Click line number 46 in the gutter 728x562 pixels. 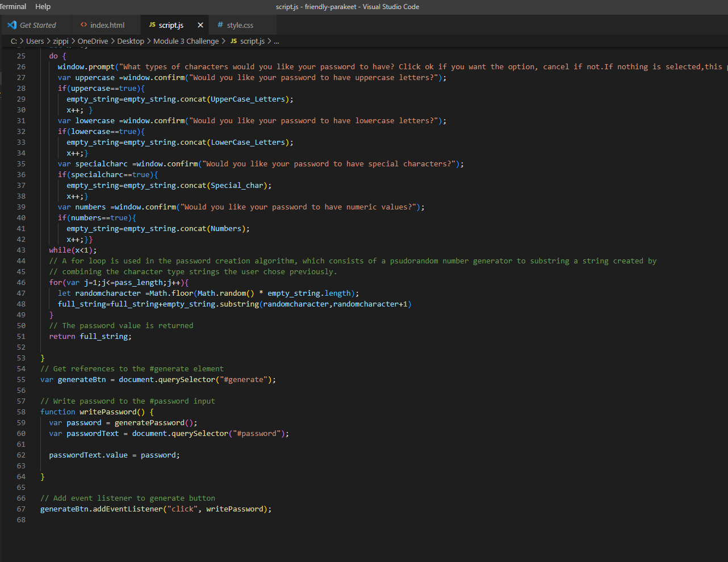click(21, 282)
